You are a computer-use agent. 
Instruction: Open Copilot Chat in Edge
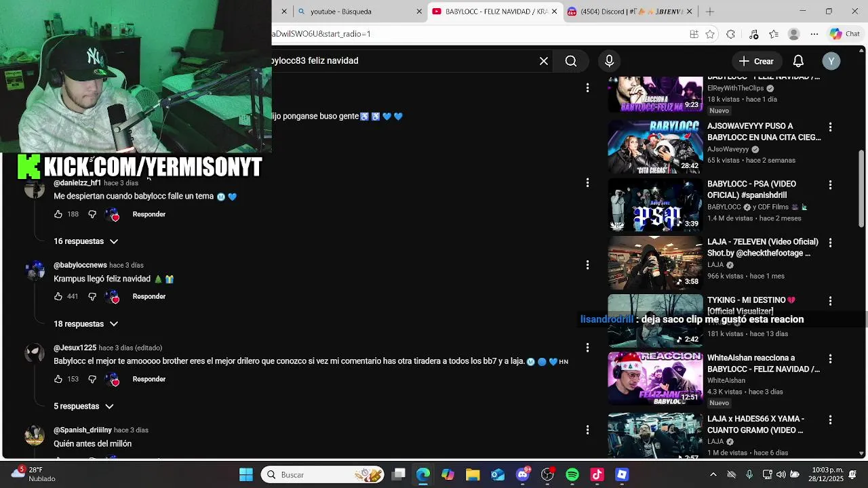[845, 34]
